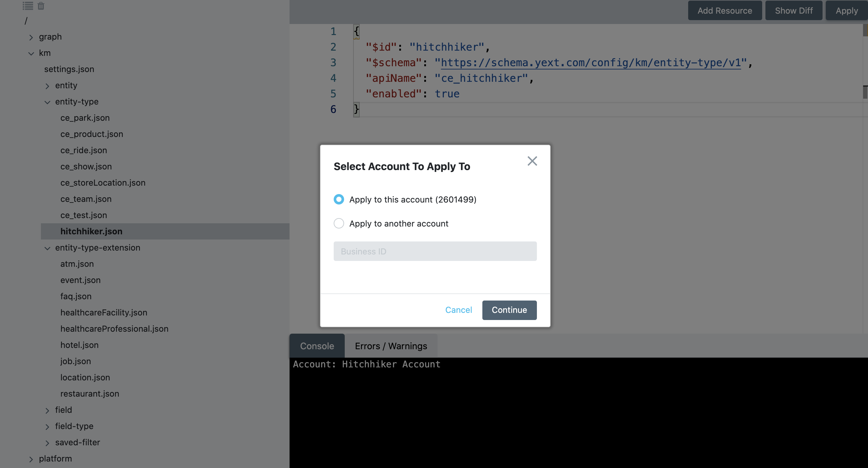Open location.json file

(x=85, y=377)
